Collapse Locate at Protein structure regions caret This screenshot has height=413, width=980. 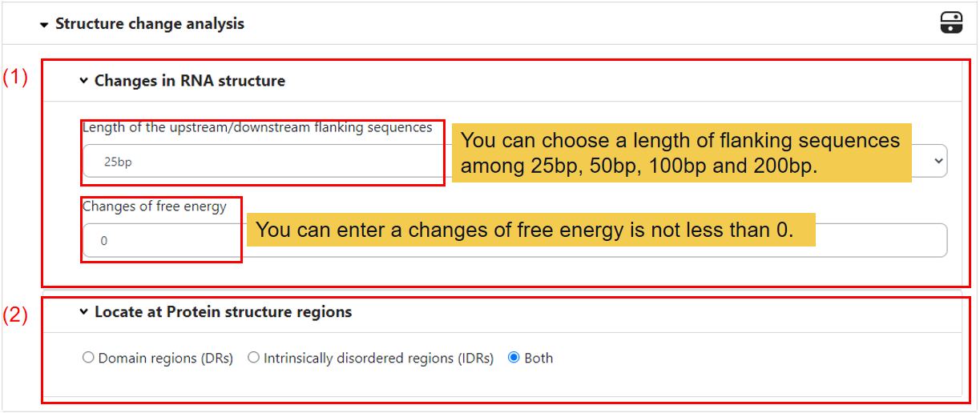tap(83, 312)
